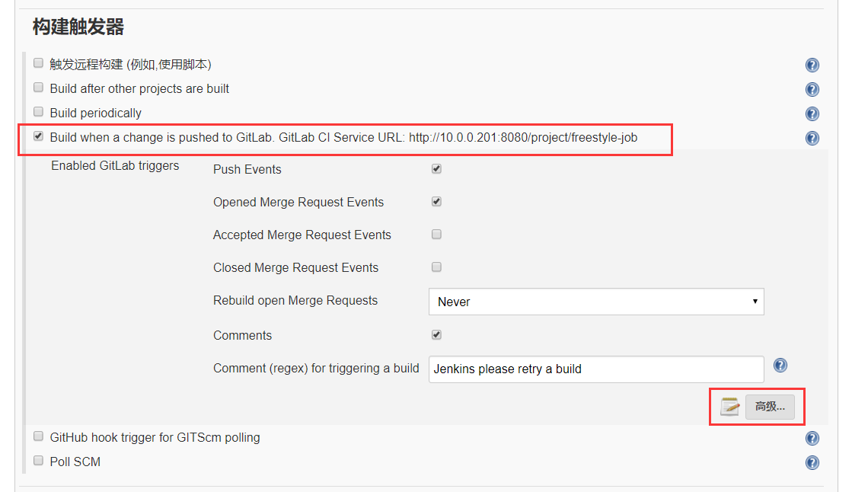This screenshot has width=868, height=492.
Task: Enable 触发远程构建 remote trigger option
Action: tap(38, 63)
